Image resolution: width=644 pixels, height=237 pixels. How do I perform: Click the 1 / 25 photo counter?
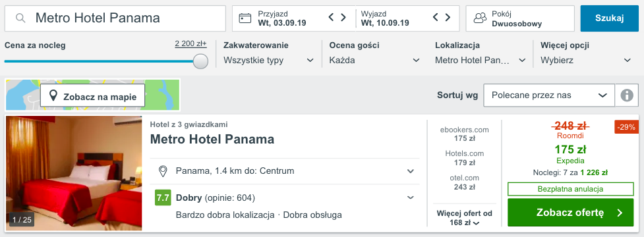point(22,220)
